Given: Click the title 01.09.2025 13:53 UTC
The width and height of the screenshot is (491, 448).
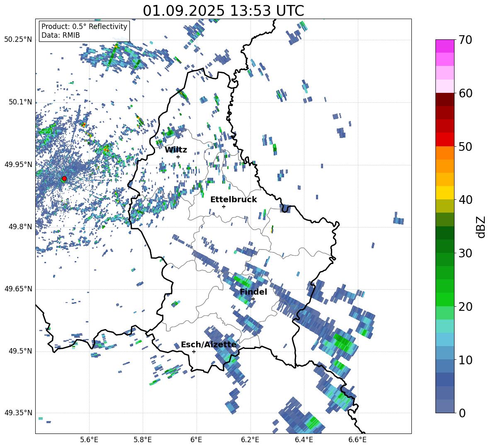Looking at the screenshot, I should pos(224,11).
